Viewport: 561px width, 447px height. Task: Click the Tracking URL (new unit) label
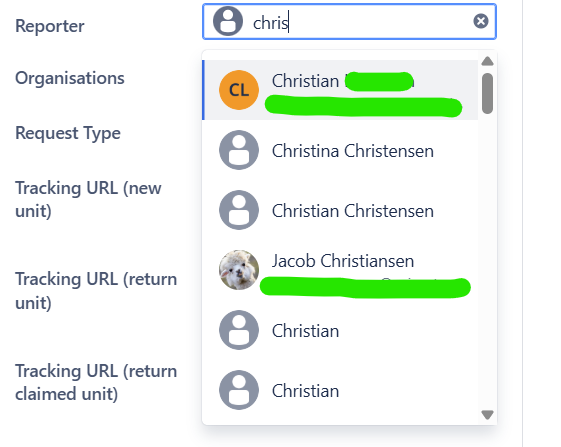(x=88, y=199)
